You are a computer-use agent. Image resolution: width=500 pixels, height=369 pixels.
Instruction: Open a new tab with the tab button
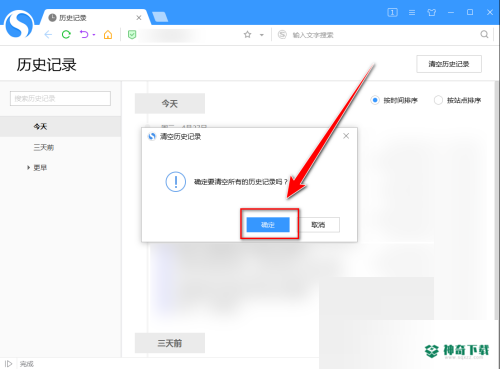160,17
